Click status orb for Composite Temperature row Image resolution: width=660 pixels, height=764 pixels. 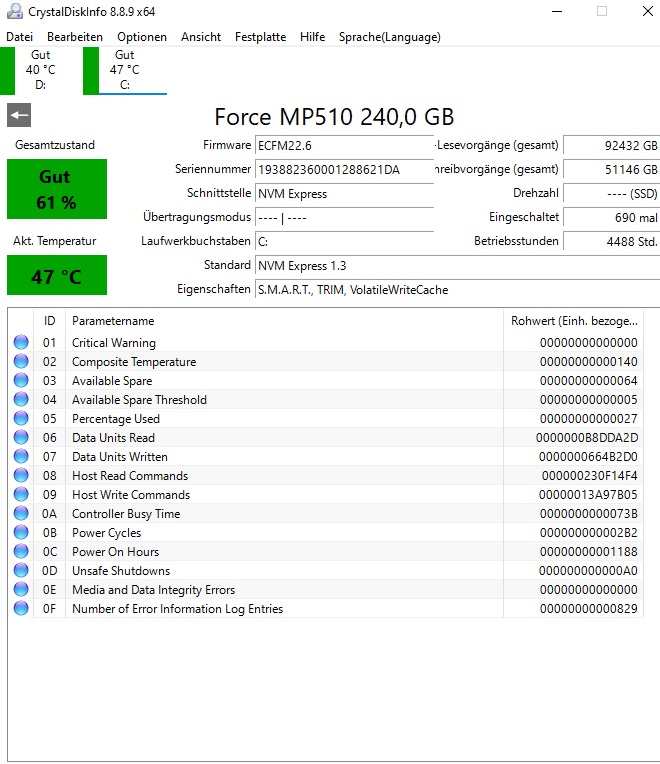point(21,361)
